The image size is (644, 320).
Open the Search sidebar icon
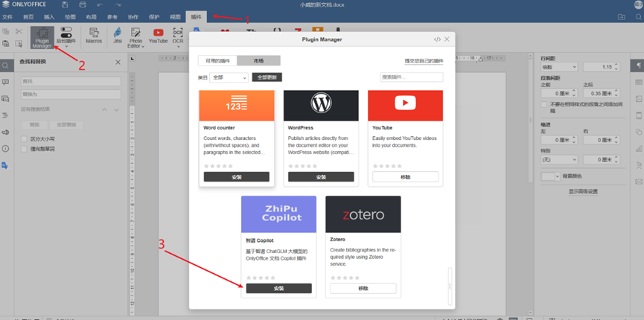pos(5,65)
